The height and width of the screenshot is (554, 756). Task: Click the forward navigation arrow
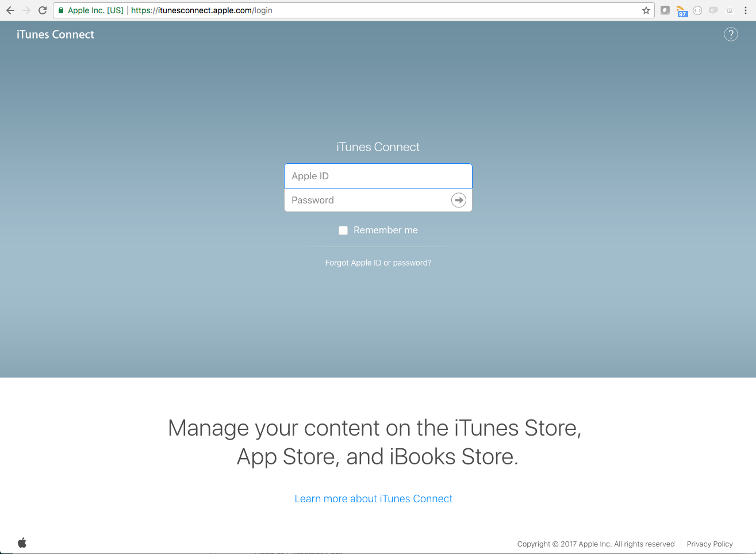point(26,10)
